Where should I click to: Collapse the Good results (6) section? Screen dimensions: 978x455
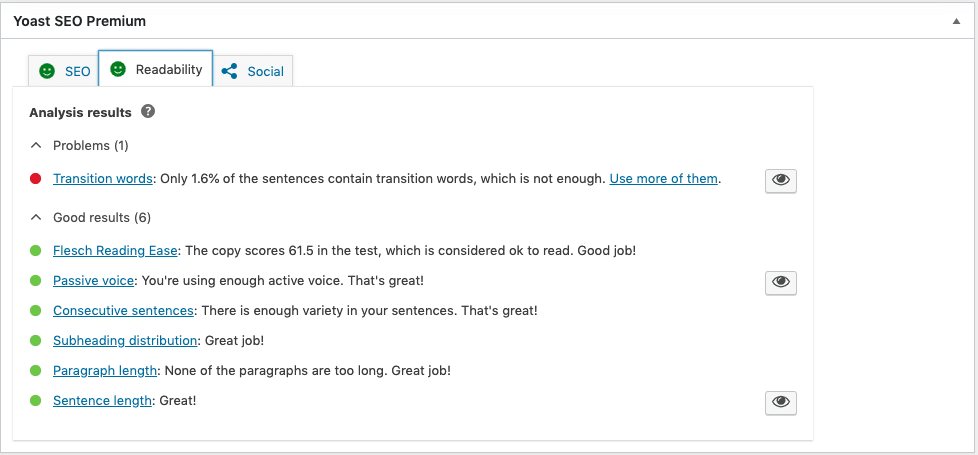[x=36, y=217]
